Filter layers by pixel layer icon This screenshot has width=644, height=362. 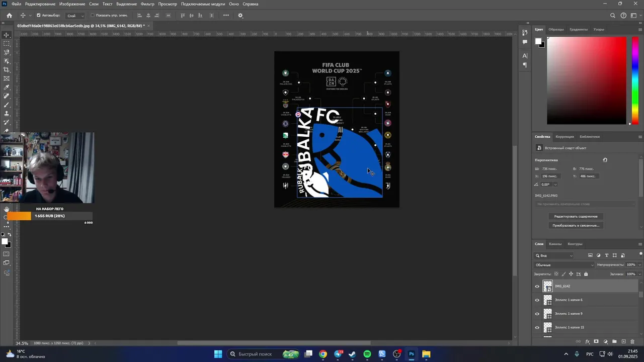(x=590, y=255)
